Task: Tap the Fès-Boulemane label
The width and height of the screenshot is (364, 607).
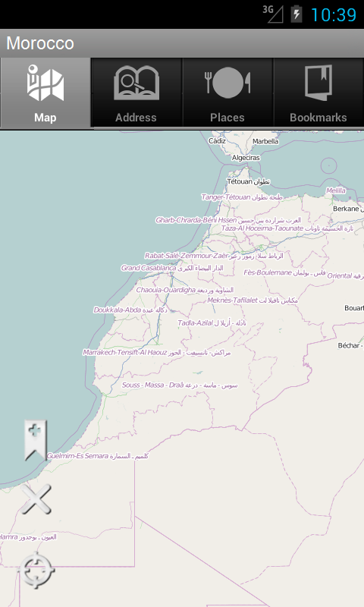Action: 284,272
